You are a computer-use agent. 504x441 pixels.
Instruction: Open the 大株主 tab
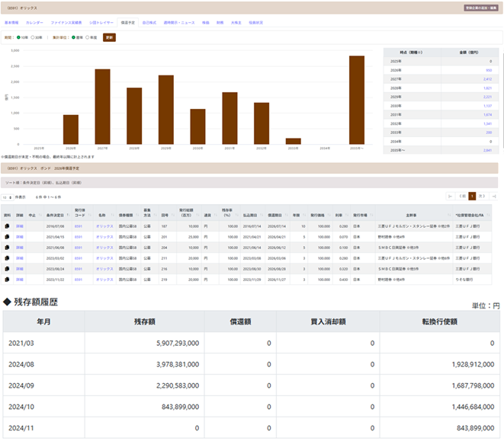click(x=236, y=23)
